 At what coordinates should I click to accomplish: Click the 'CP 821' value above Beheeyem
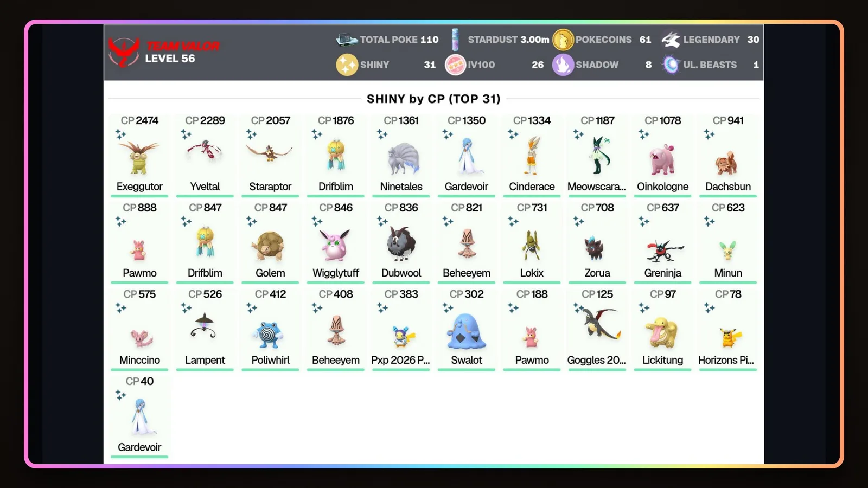[467, 208]
